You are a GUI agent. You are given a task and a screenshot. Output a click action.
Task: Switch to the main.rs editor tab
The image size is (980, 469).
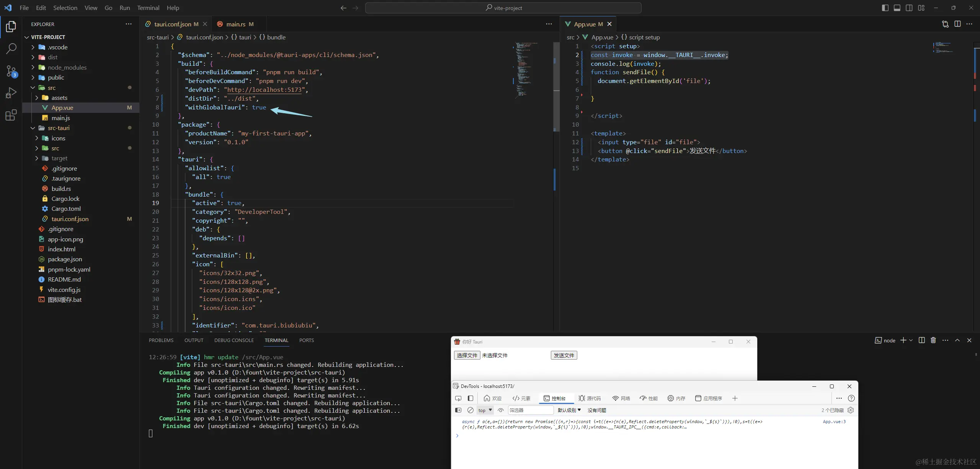coord(235,24)
